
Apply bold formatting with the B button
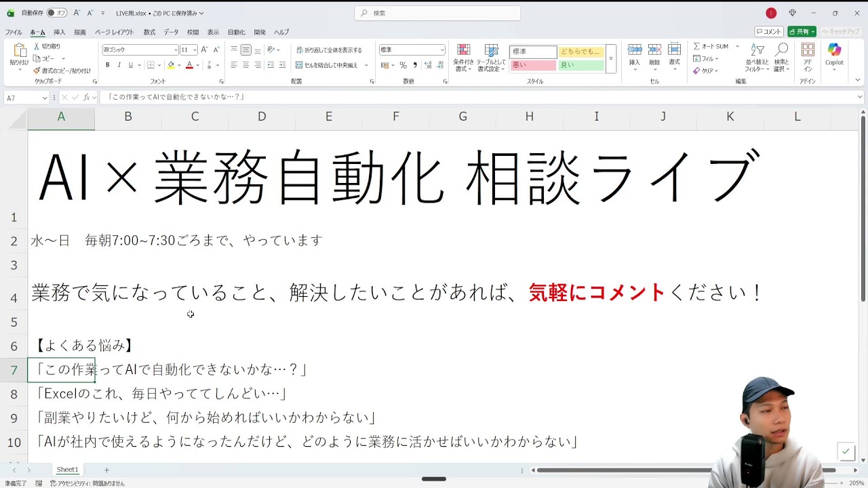(107, 65)
